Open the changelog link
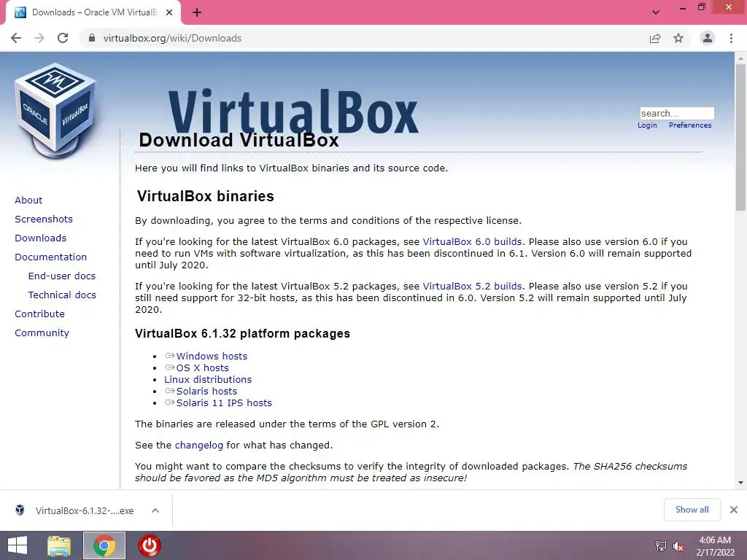 pos(198,446)
